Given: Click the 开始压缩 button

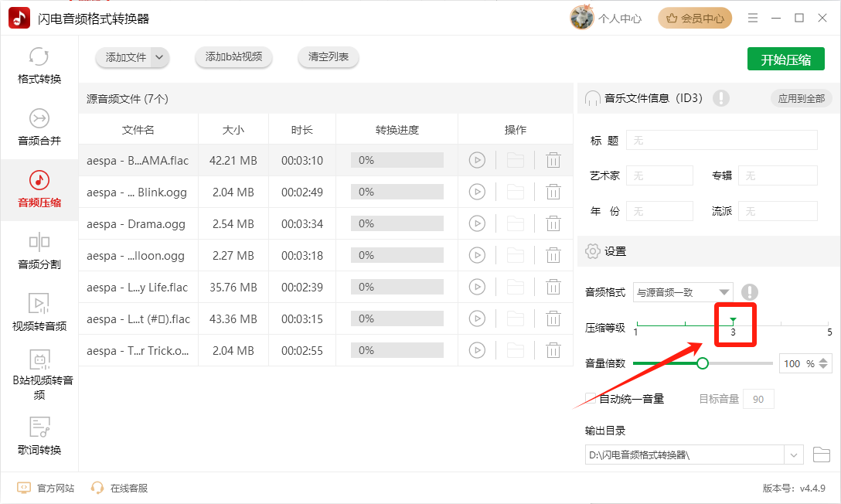Looking at the screenshot, I should tap(786, 59).
